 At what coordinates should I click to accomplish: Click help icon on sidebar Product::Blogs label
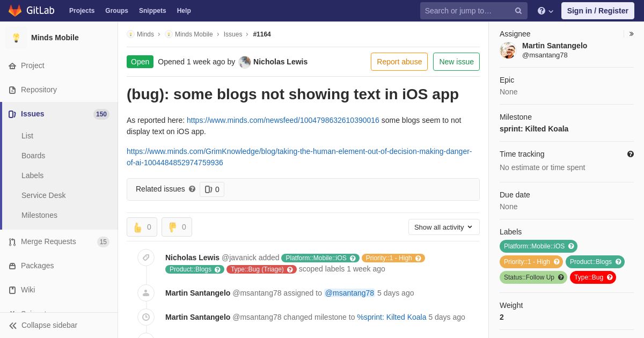618,262
